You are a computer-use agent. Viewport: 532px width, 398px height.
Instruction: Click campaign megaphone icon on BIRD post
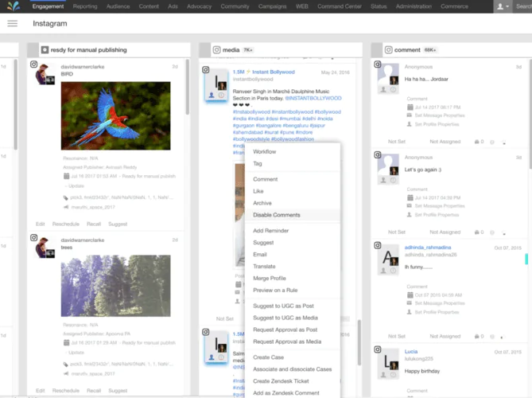click(x=66, y=207)
